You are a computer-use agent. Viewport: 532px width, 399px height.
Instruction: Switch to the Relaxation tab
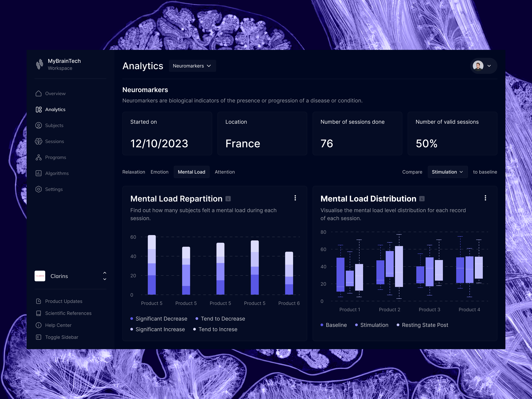point(134,172)
